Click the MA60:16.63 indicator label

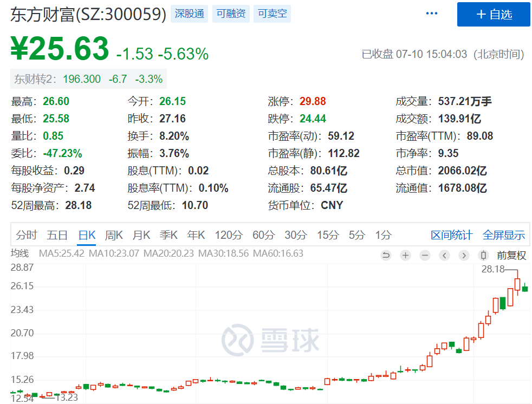tap(278, 253)
